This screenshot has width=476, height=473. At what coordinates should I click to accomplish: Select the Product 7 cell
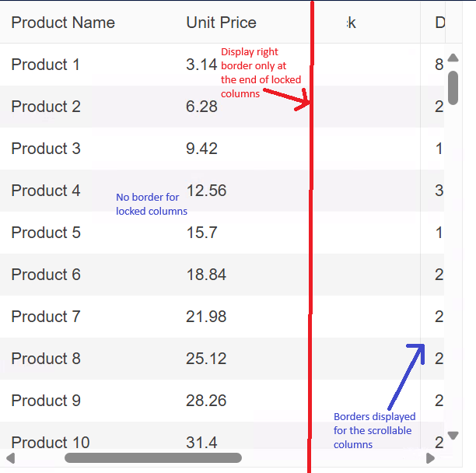coord(46,317)
